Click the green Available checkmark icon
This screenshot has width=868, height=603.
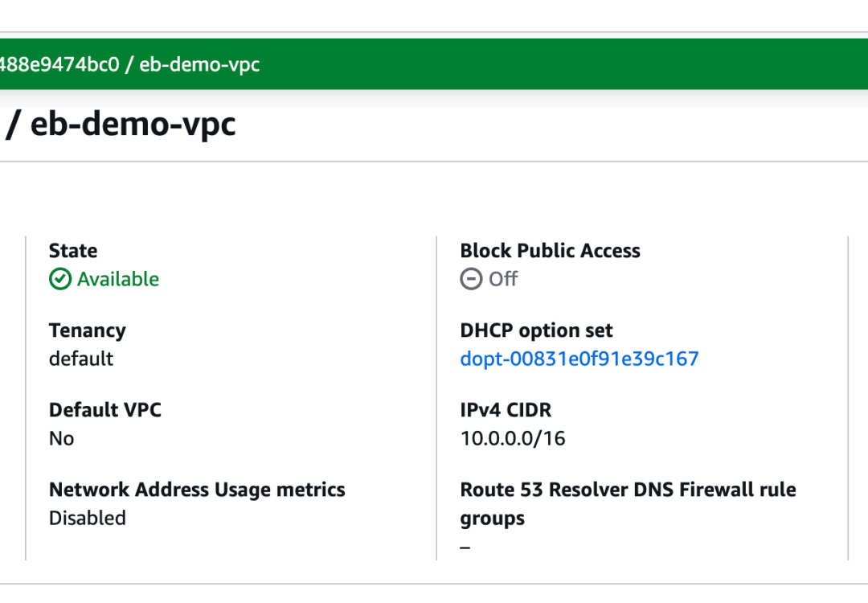coord(60,279)
